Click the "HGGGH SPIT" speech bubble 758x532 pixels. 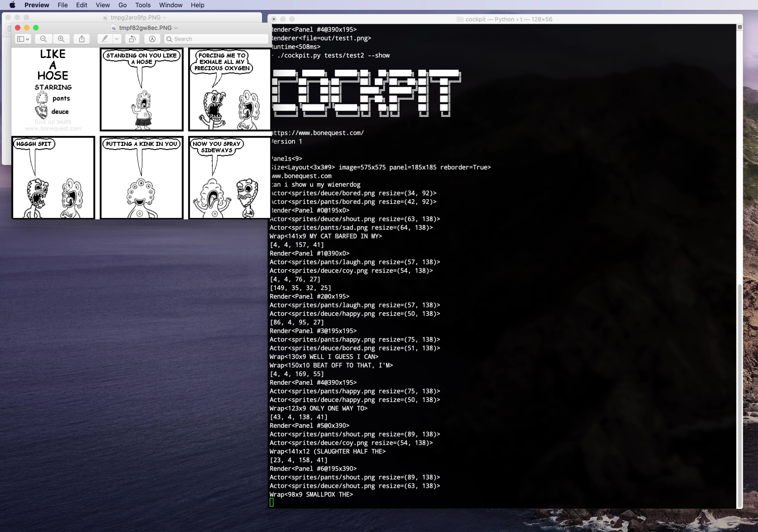[x=34, y=144]
